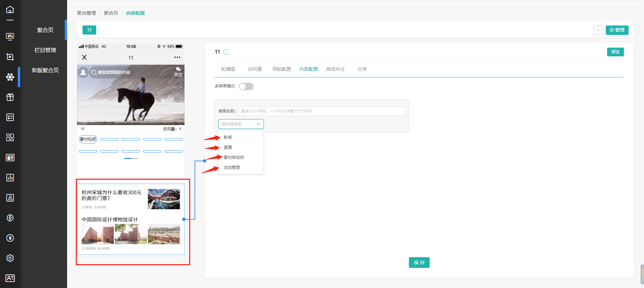Click the 保存 button
The image size is (644, 288).
coord(419,263)
